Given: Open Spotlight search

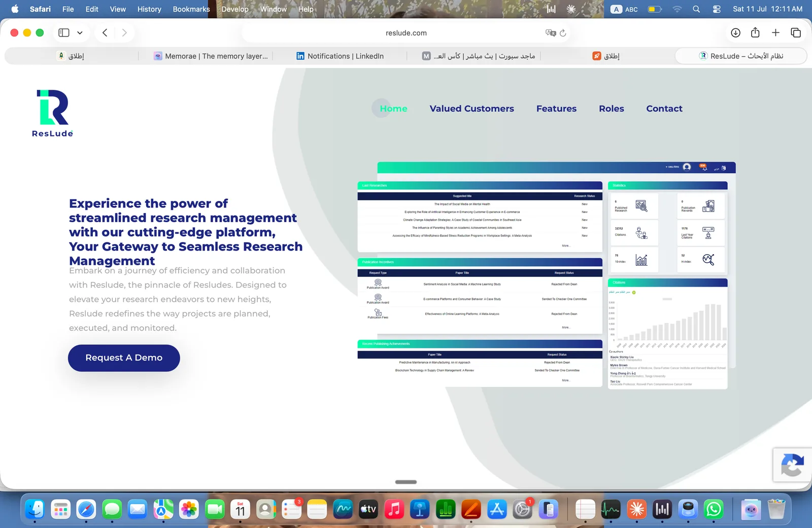Looking at the screenshot, I should coord(696,9).
